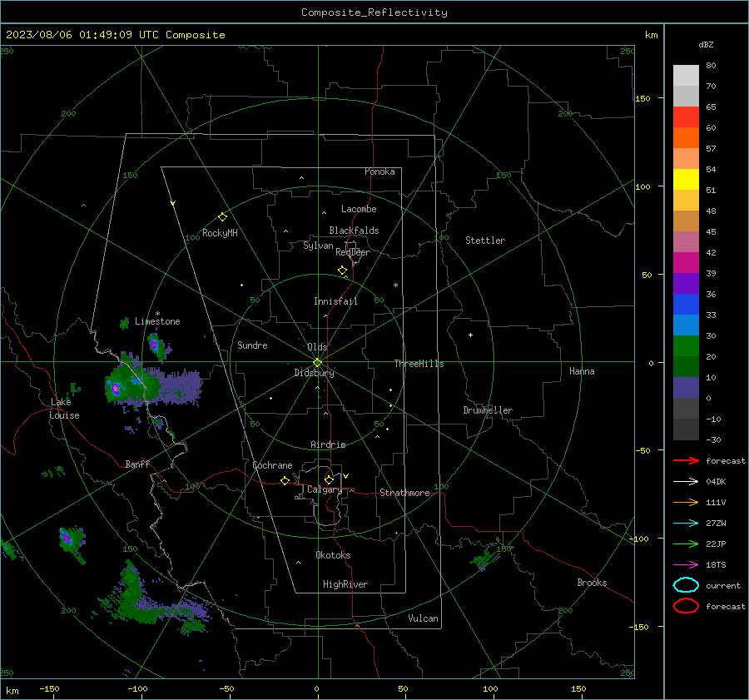Click the Didsbury city label
749x700 pixels.
coord(314,373)
